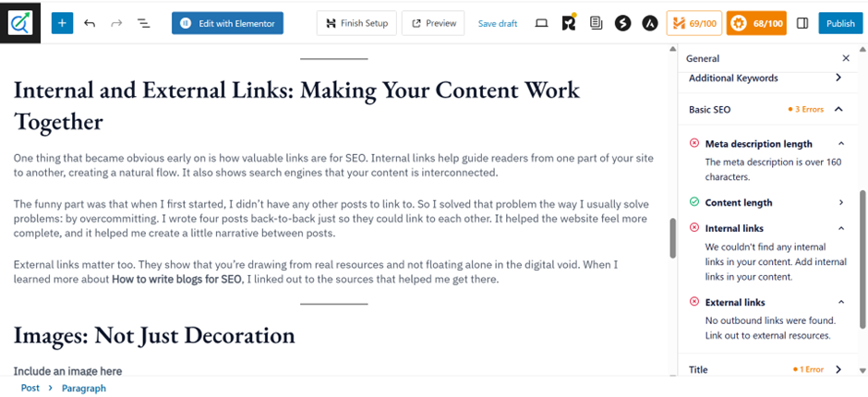Expand the Title section
Screen dimensions: 868x397
(x=838, y=369)
